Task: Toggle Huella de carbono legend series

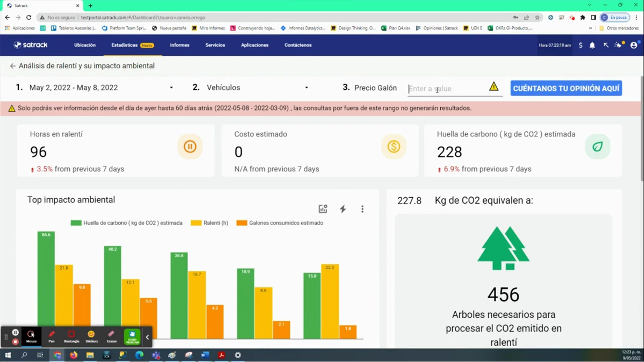Action: 127,223
